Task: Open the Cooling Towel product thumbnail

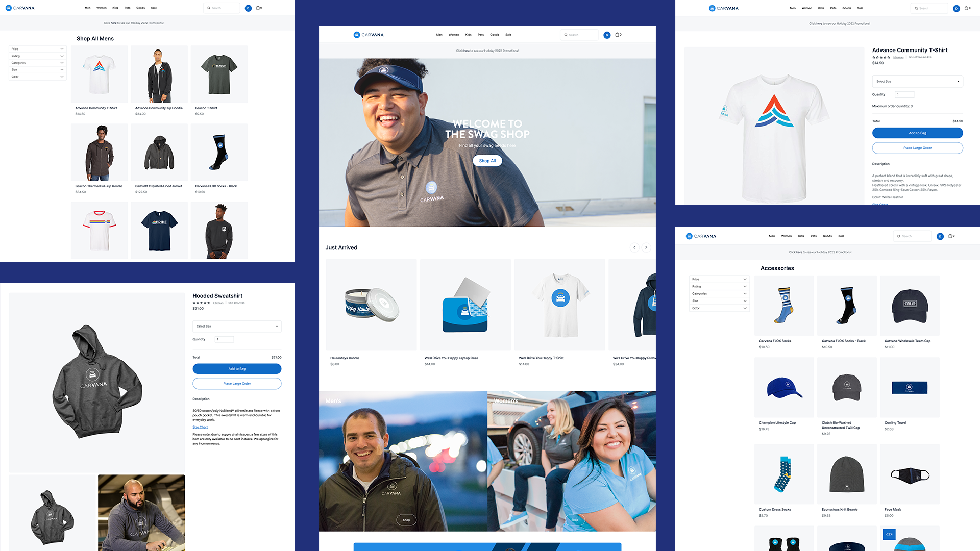Action: (910, 387)
